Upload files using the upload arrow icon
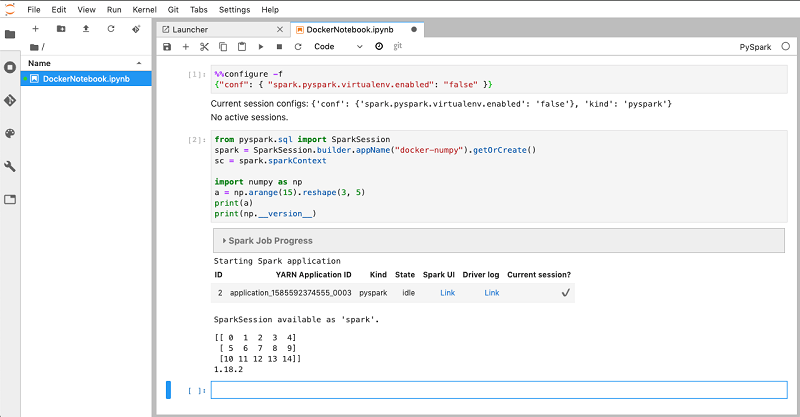Screen dimensions: 800x417 click(x=85, y=29)
